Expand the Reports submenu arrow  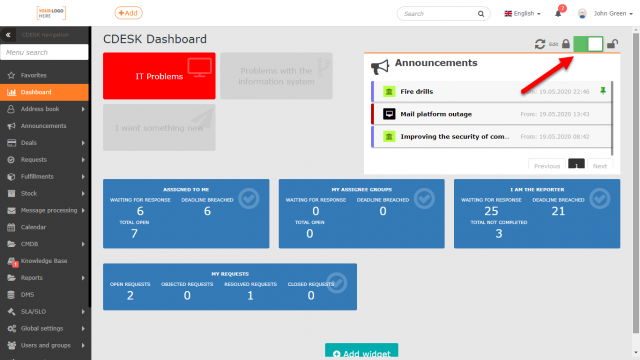click(x=83, y=278)
